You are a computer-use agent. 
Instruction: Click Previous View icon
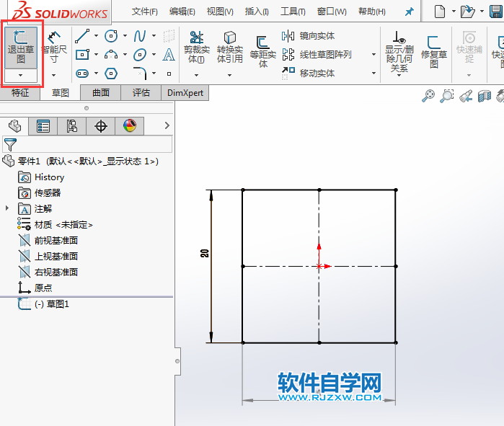pos(466,96)
